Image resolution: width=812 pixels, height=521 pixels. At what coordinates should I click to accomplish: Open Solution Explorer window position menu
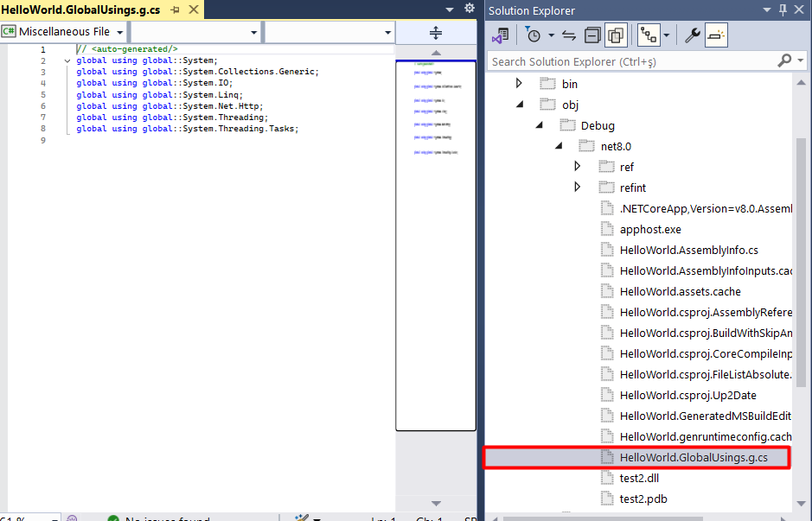[x=767, y=10]
